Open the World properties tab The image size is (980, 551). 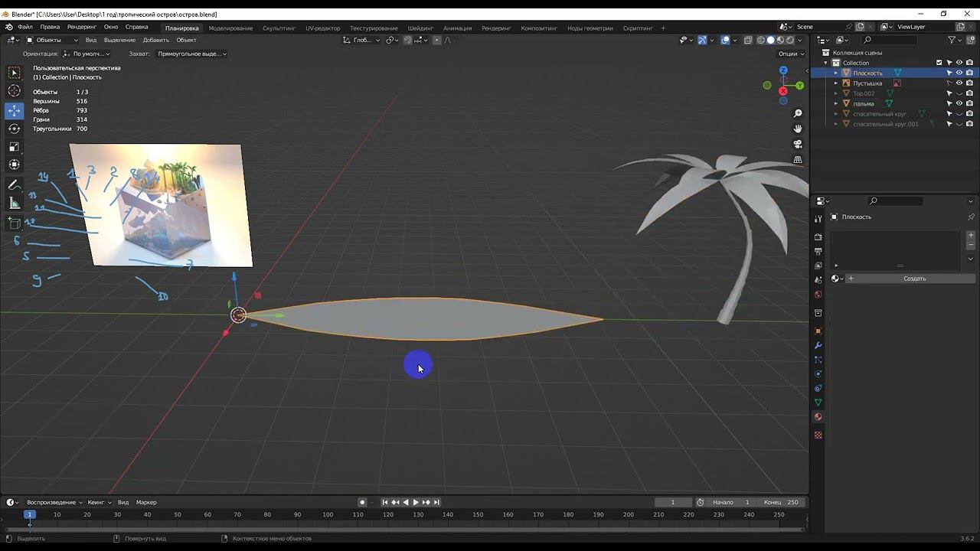pos(818,295)
